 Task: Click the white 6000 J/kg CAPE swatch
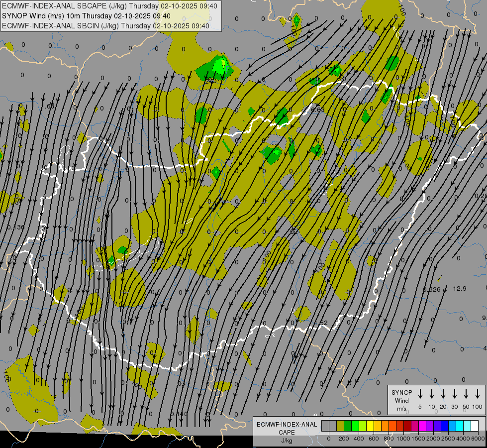pyautogui.click(x=475, y=426)
